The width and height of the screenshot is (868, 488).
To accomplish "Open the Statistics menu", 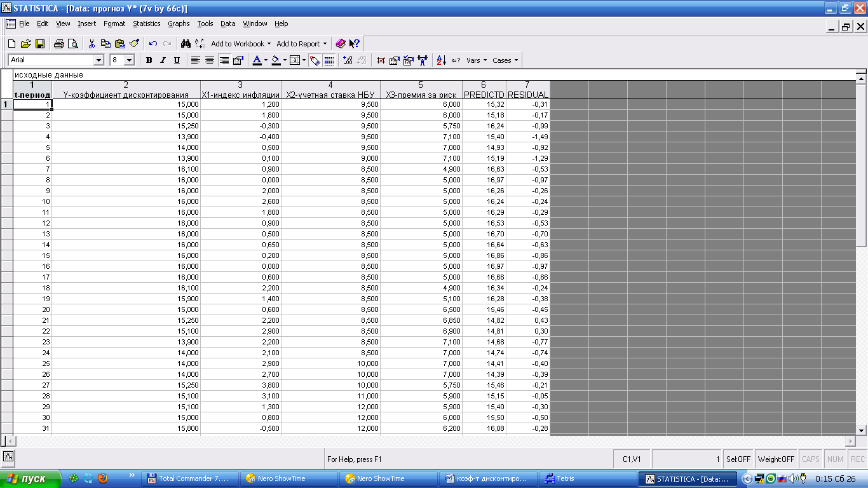I will [146, 24].
